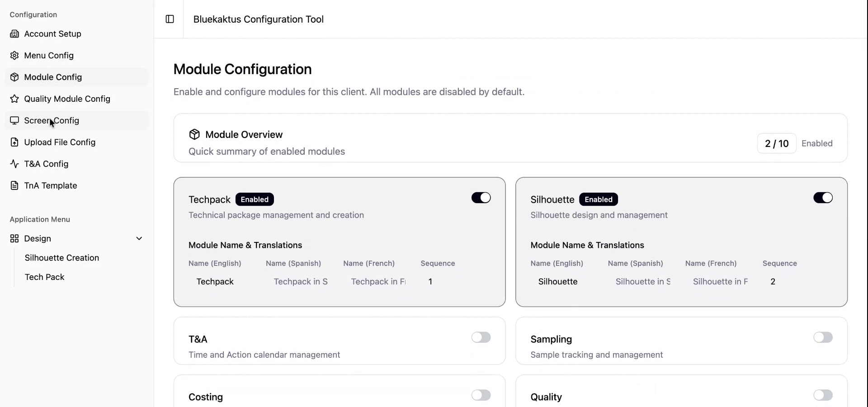868x407 pixels.
Task: Enable the T&A module toggle
Action: [481, 337]
